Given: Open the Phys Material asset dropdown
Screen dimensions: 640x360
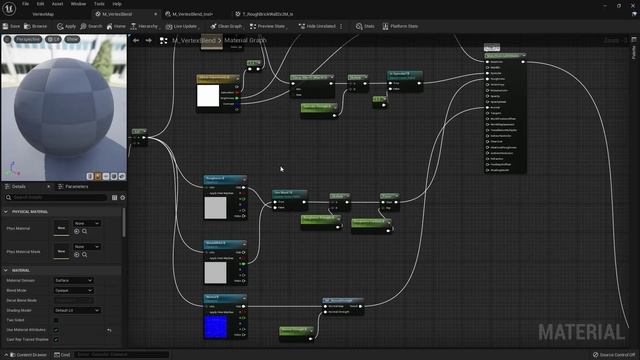Looking at the screenshot, I should coord(87,223).
